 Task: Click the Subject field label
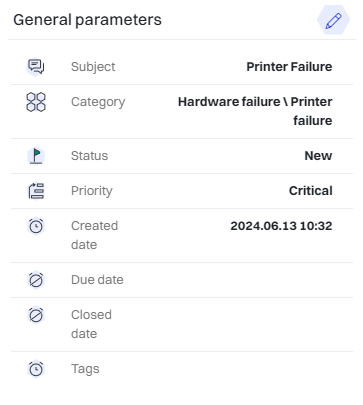pos(93,67)
